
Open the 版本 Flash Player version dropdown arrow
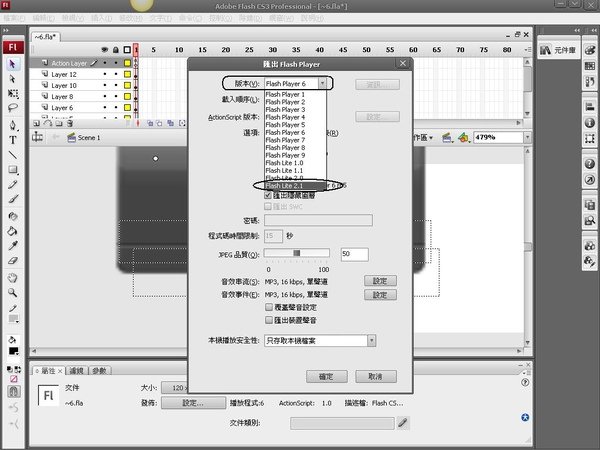pyautogui.click(x=322, y=83)
